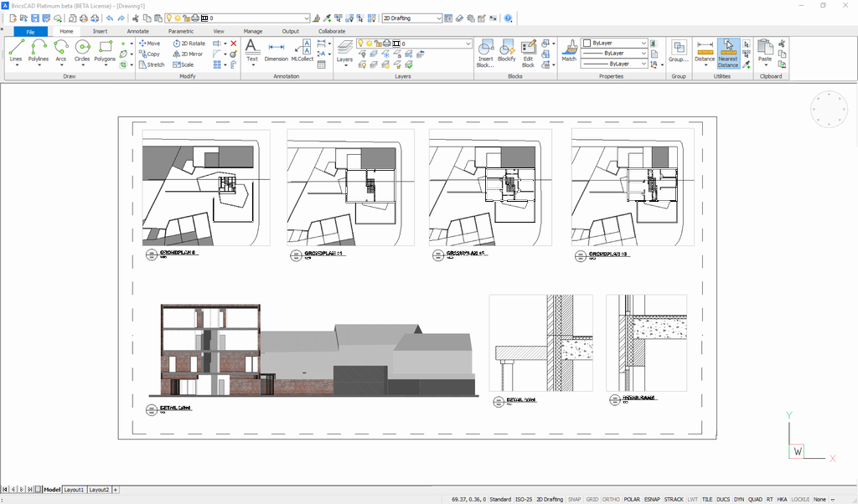Expand the Paste dropdown arrow
Viewport: 858px width, 504px height.
point(765,65)
